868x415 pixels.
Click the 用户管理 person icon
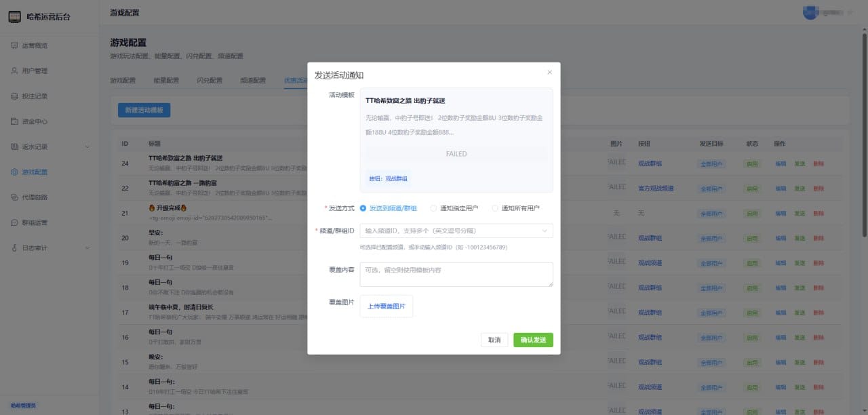[15, 71]
